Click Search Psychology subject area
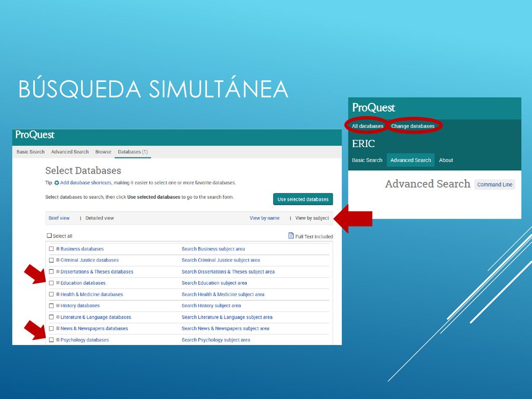This screenshot has height=399, width=532. pyautogui.click(x=216, y=340)
